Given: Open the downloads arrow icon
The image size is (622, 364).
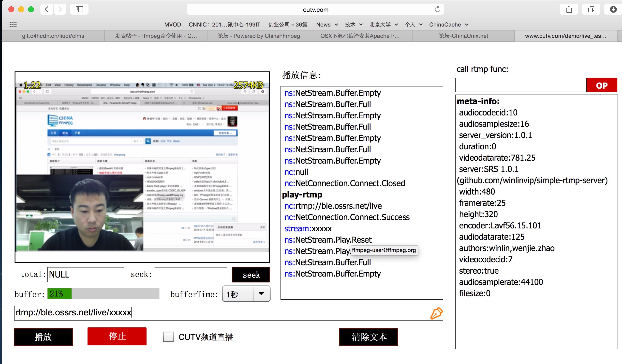Looking at the screenshot, I should click(613, 9).
